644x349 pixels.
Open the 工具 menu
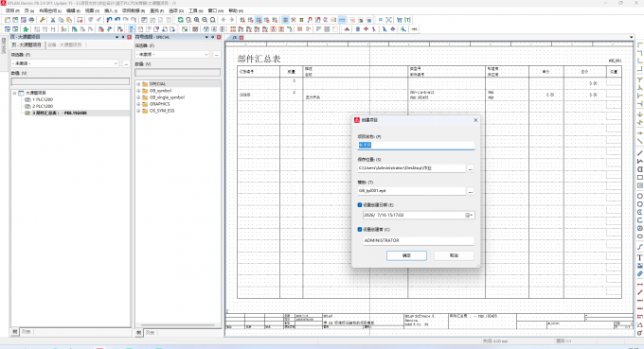click(x=195, y=10)
